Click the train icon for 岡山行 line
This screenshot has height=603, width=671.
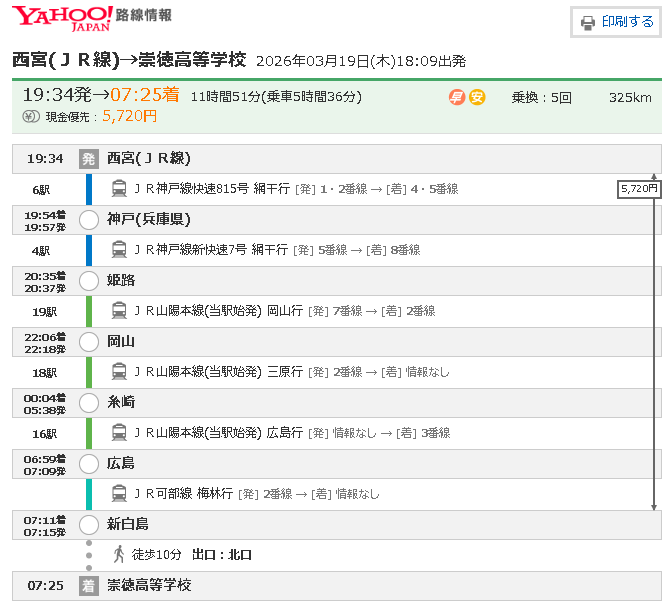coord(119,310)
